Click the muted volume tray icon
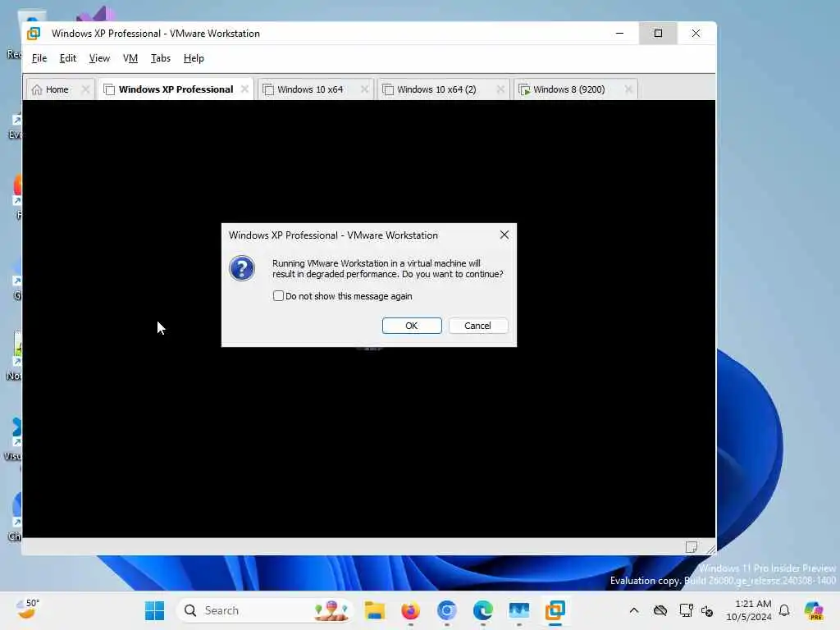The height and width of the screenshot is (630, 840). pos(707,610)
